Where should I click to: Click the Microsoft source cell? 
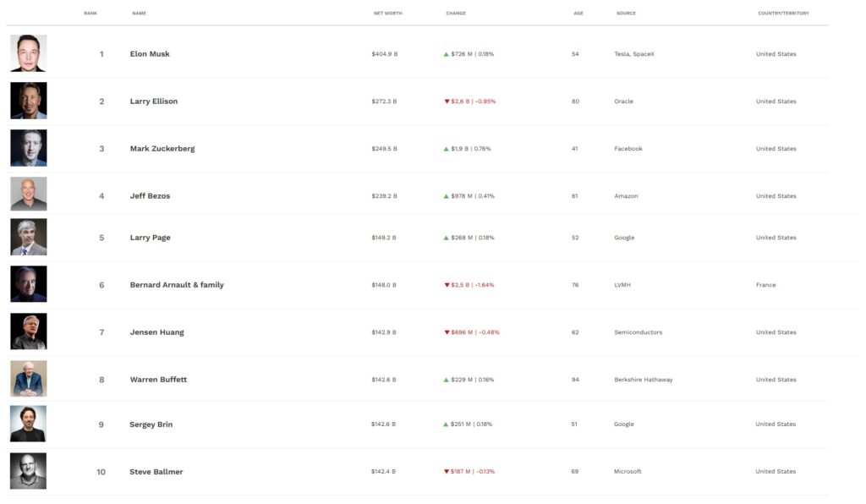point(628,471)
